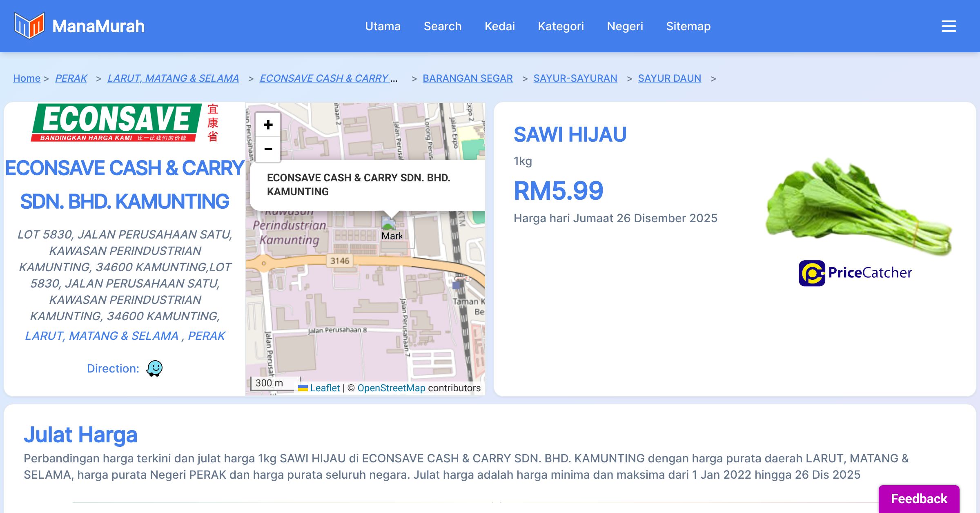The image size is (980, 513).
Task: Open the Leaflet attribution link
Action: [x=325, y=388]
